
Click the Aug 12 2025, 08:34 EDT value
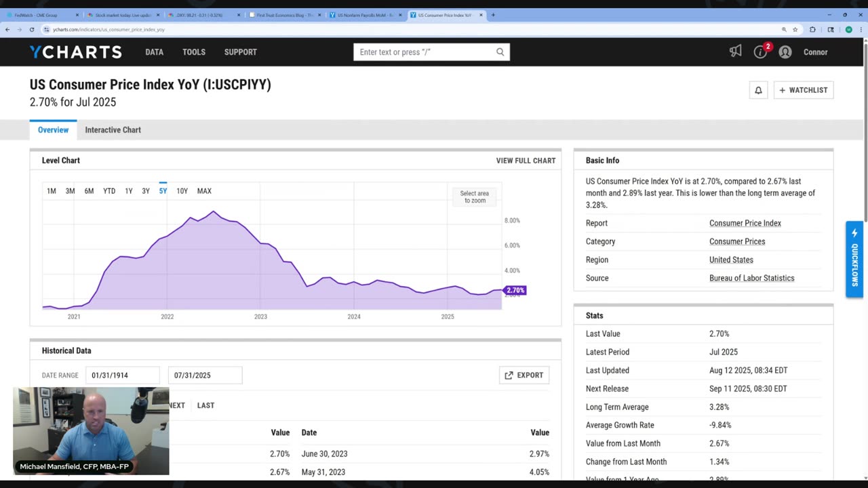click(x=748, y=371)
